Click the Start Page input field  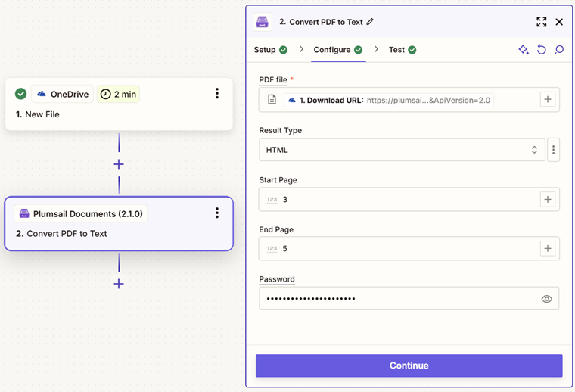409,199
